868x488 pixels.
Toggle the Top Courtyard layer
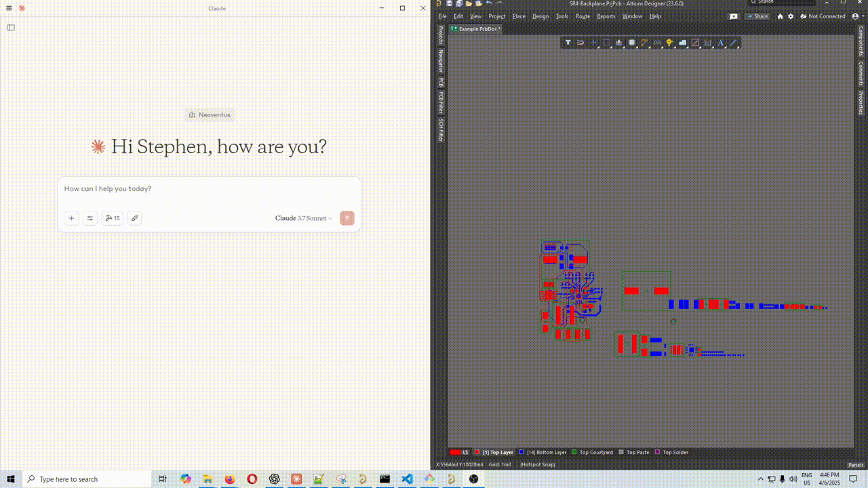coord(593,452)
